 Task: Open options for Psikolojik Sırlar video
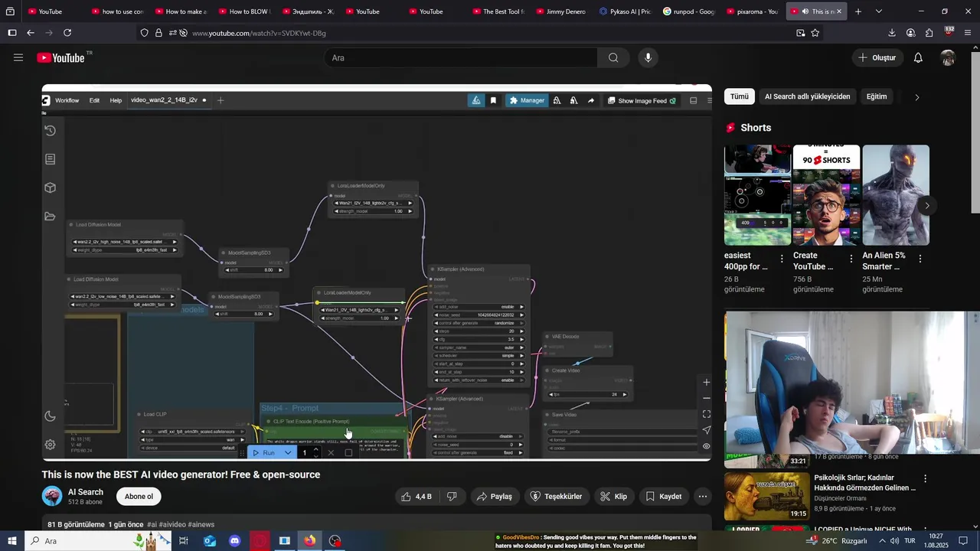click(925, 479)
